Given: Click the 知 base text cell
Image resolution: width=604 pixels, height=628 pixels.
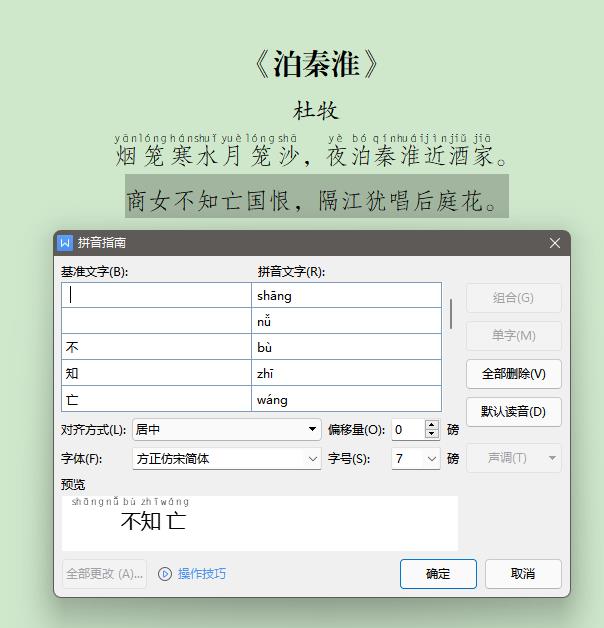Looking at the screenshot, I should tap(156, 373).
